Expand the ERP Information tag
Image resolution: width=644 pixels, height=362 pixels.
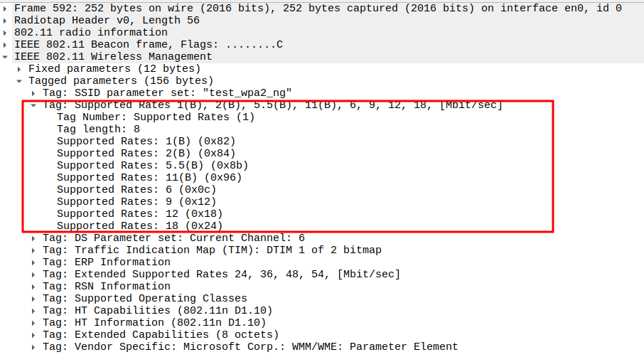(x=34, y=262)
